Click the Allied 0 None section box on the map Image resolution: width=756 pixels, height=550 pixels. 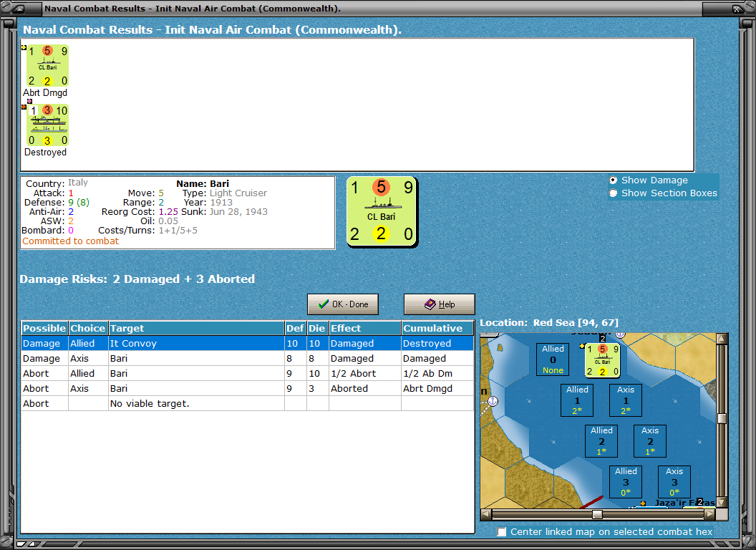click(553, 360)
